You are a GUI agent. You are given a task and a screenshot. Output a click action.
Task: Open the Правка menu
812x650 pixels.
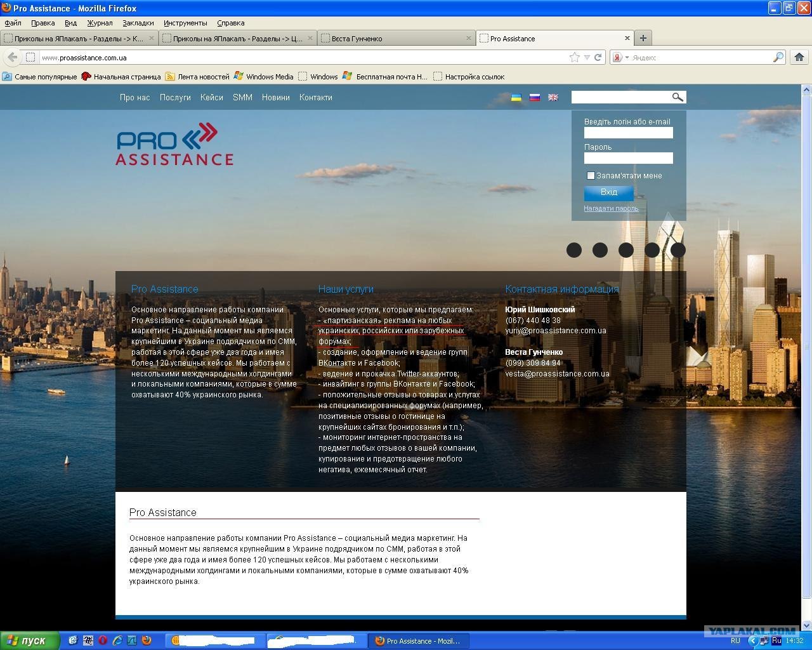[x=43, y=23]
